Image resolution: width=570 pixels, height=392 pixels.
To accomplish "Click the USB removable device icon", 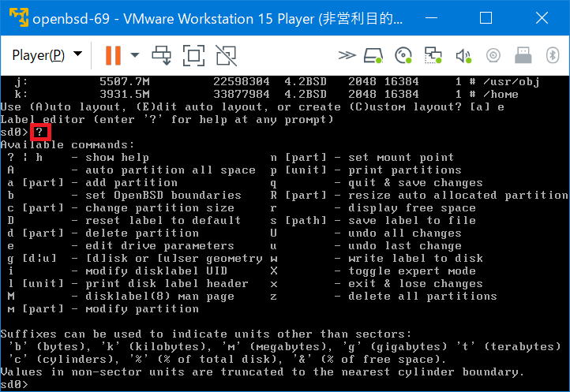I will 523,55.
